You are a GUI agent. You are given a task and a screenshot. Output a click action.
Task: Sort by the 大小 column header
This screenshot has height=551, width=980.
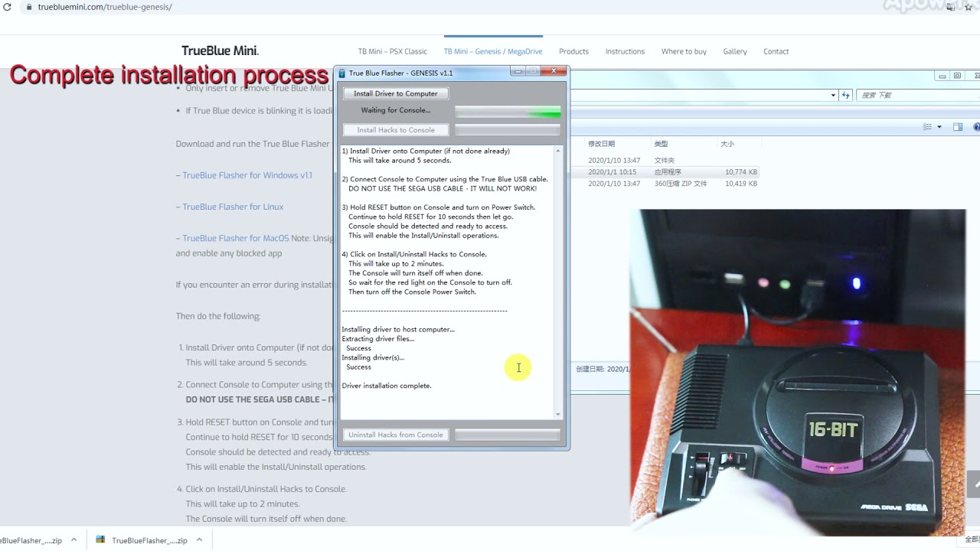click(727, 144)
